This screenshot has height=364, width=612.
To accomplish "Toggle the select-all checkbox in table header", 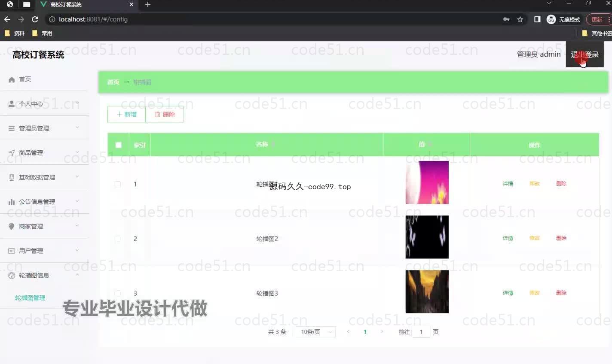I will click(x=119, y=145).
